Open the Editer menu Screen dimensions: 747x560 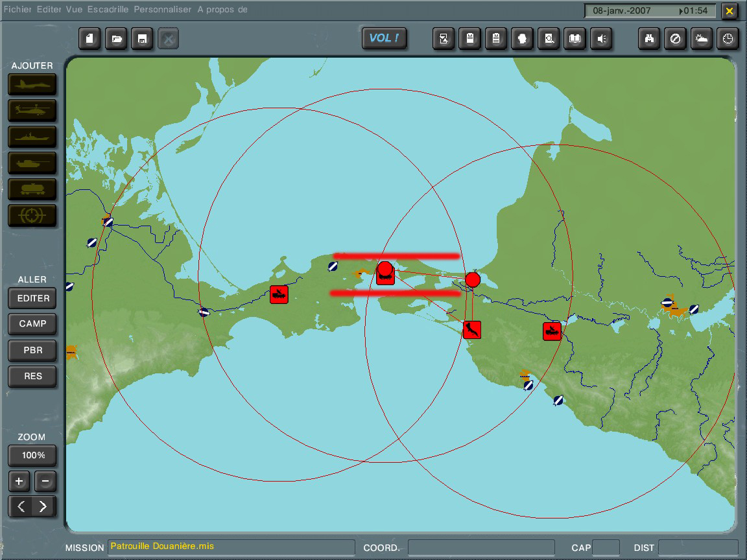[x=49, y=10]
